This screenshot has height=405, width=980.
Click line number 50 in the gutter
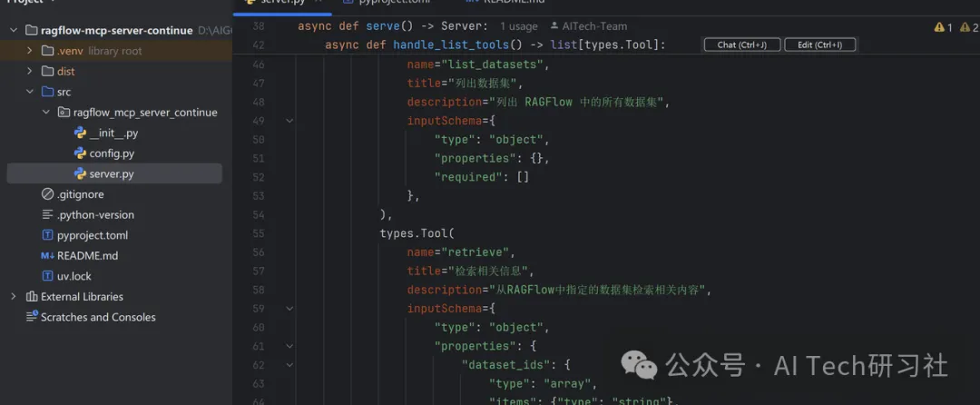coord(258,139)
